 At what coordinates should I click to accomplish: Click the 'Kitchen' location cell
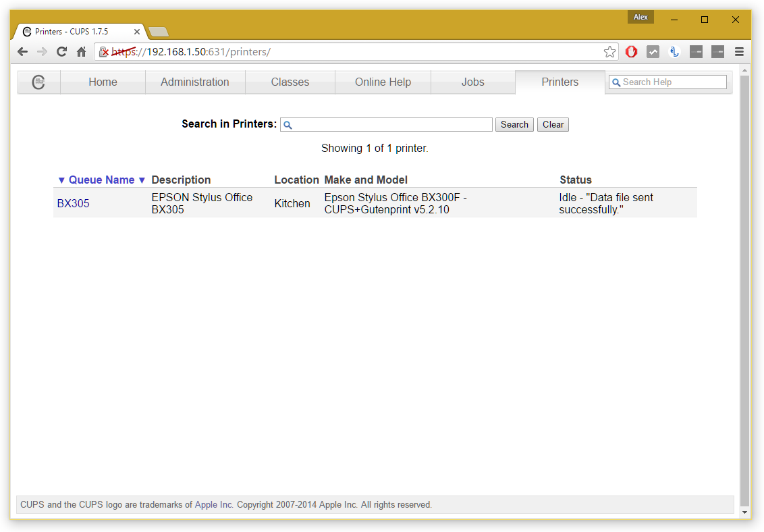click(292, 204)
